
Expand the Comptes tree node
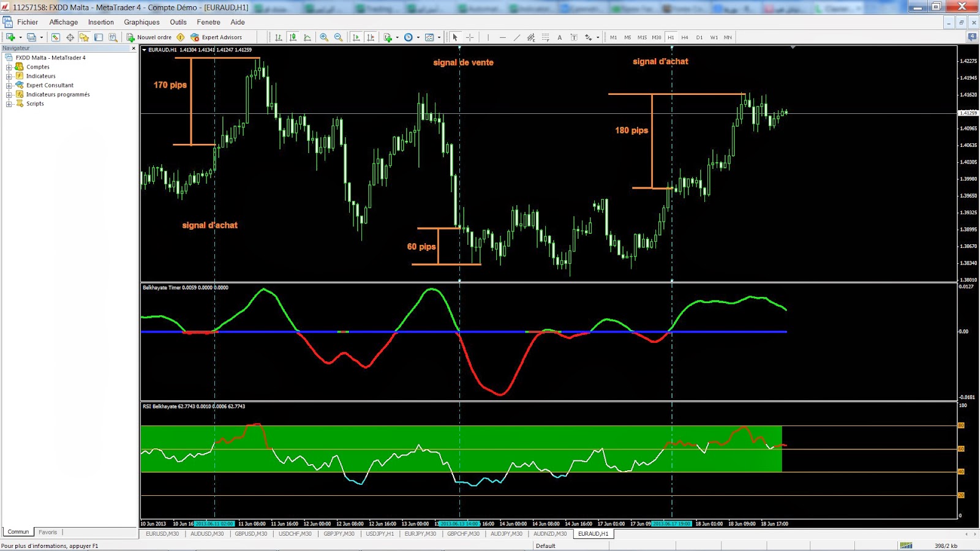click(x=9, y=67)
